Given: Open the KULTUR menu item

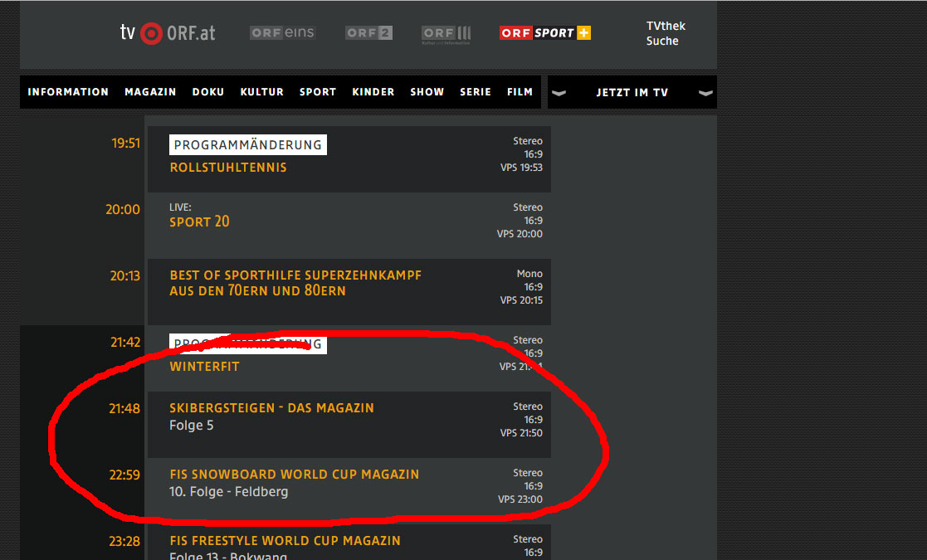Looking at the screenshot, I should (262, 92).
